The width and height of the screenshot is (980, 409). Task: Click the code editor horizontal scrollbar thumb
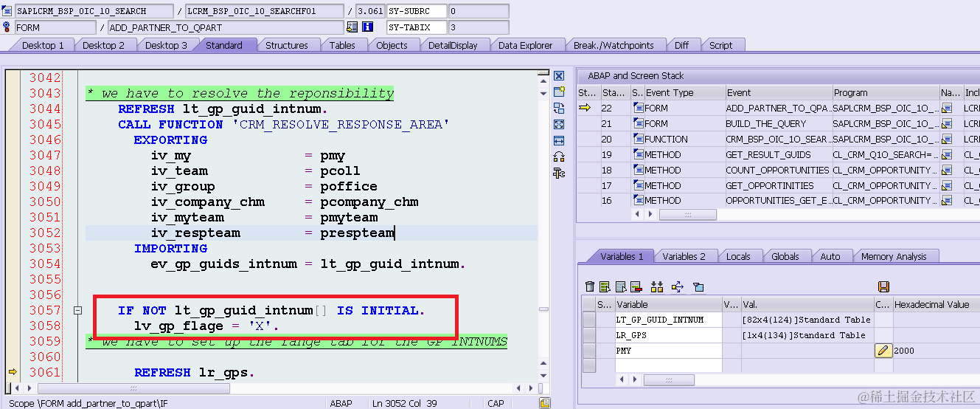[133, 388]
